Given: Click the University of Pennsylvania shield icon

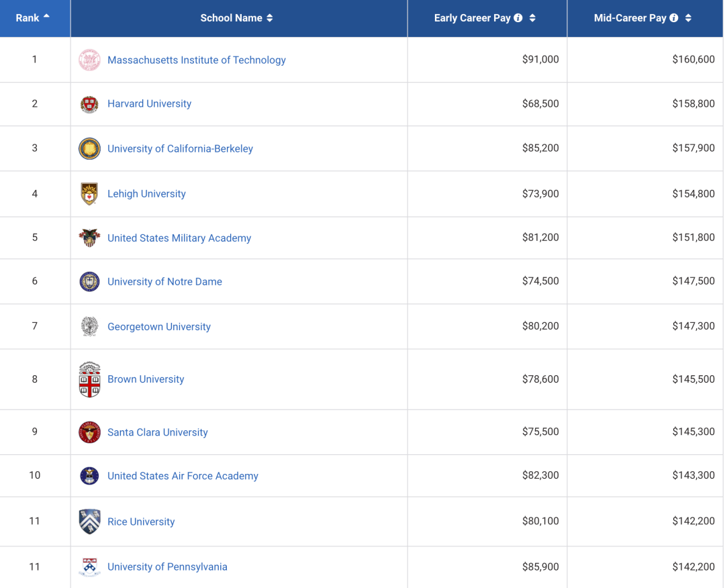Looking at the screenshot, I should point(90,567).
